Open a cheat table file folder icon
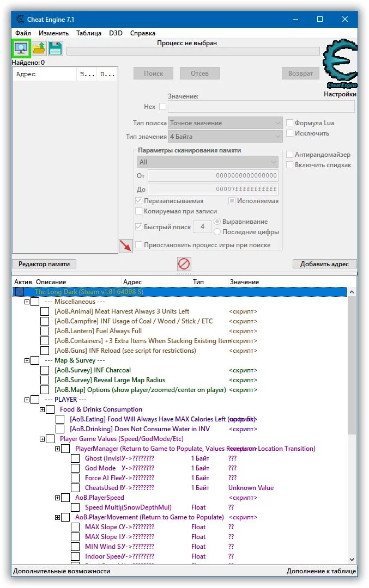The image size is (369, 588). tap(39, 48)
